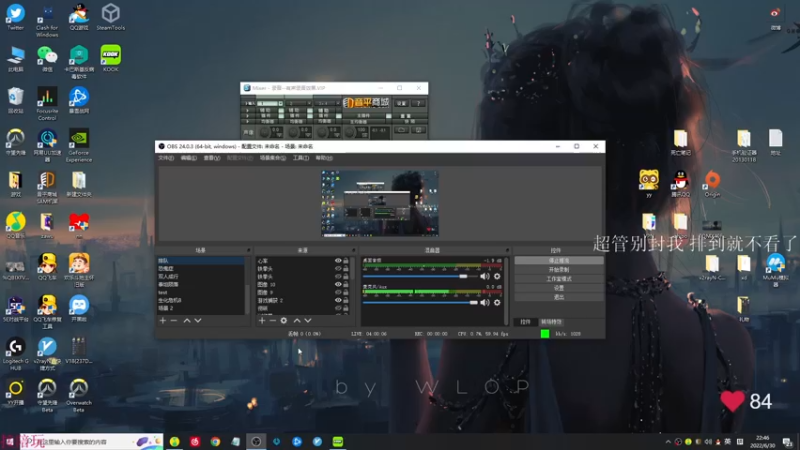Open the SteamTools desktop icon
800x450 pixels.
[x=111, y=17]
